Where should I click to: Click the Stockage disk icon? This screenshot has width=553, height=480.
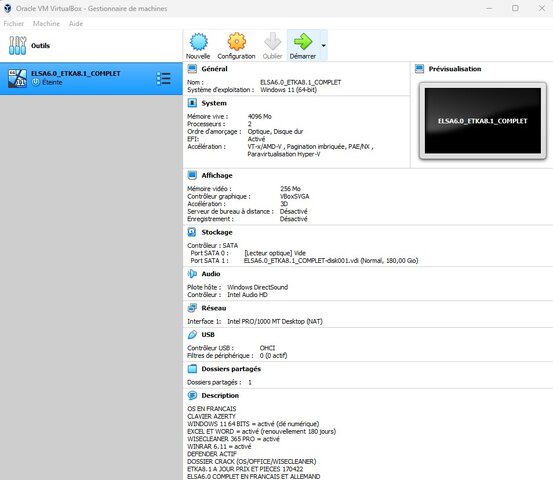192,232
